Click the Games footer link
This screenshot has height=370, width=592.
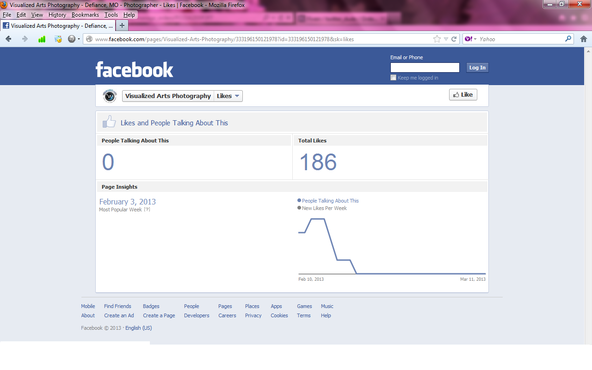pyautogui.click(x=304, y=306)
